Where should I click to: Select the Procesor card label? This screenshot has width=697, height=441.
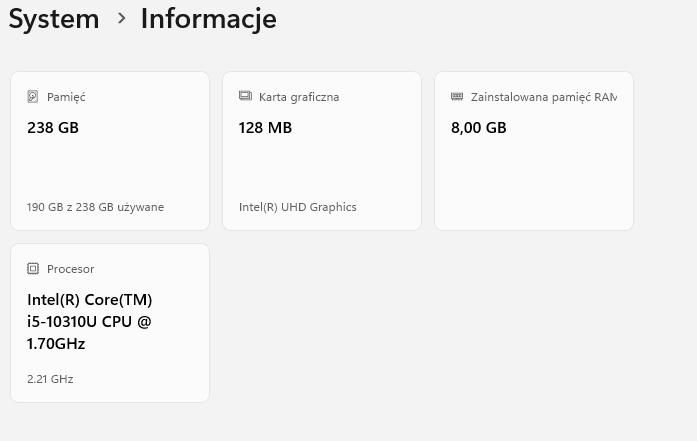tap(70, 269)
